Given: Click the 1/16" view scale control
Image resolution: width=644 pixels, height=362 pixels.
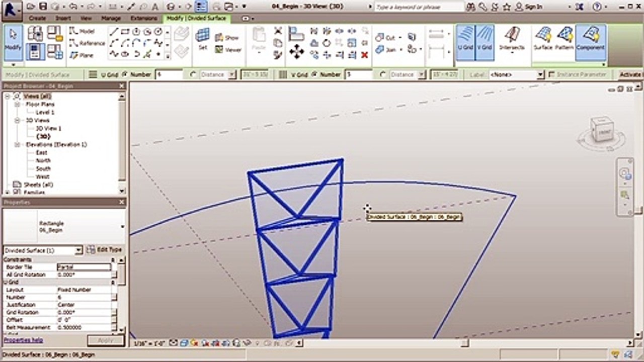Looking at the screenshot, I should pos(148,343).
